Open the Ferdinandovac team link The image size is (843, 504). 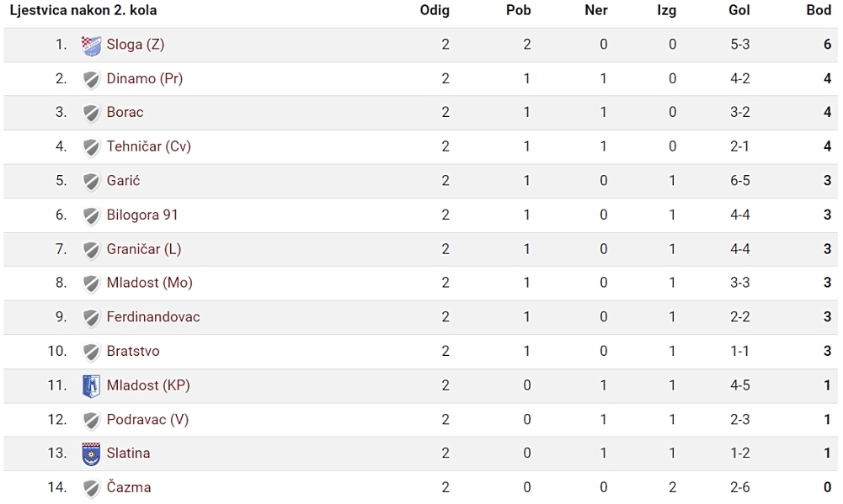tap(153, 317)
